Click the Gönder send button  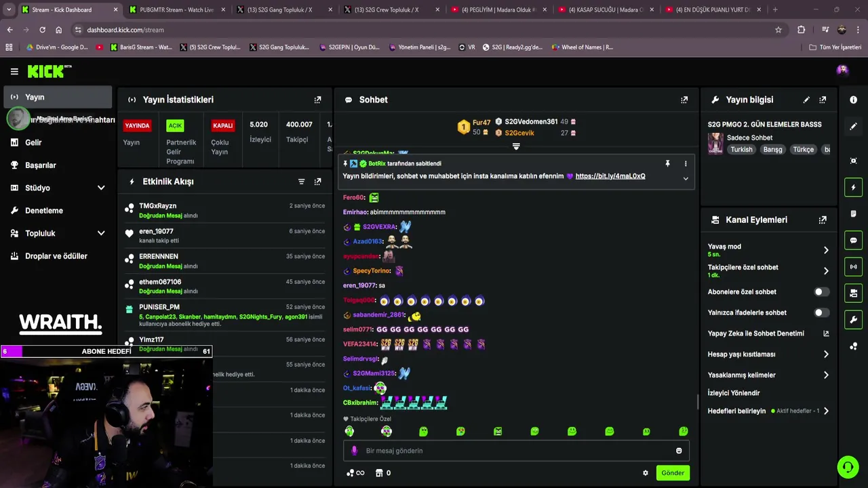(x=673, y=473)
